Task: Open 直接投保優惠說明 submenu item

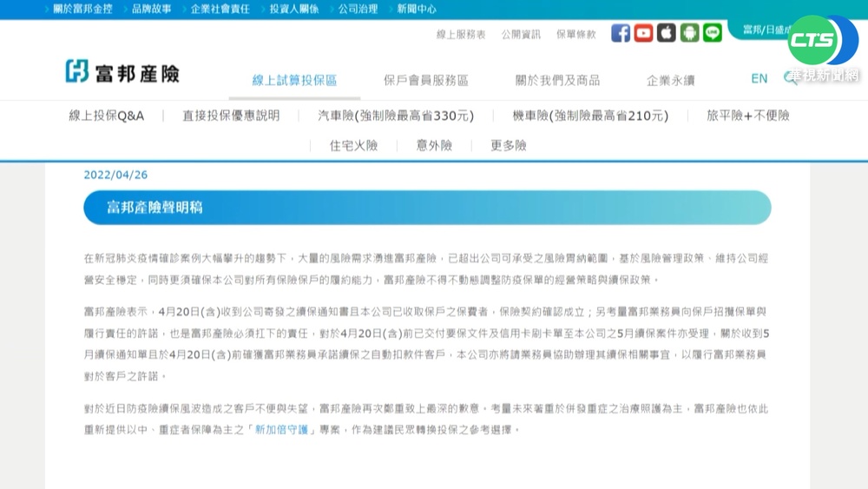Action: click(231, 116)
